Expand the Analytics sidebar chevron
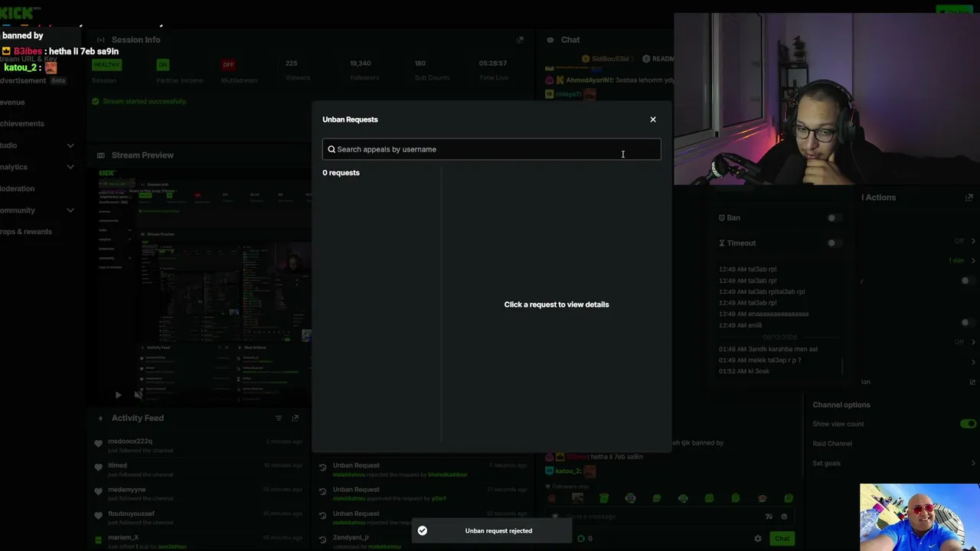980x551 pixels. [x=70, y=167]
